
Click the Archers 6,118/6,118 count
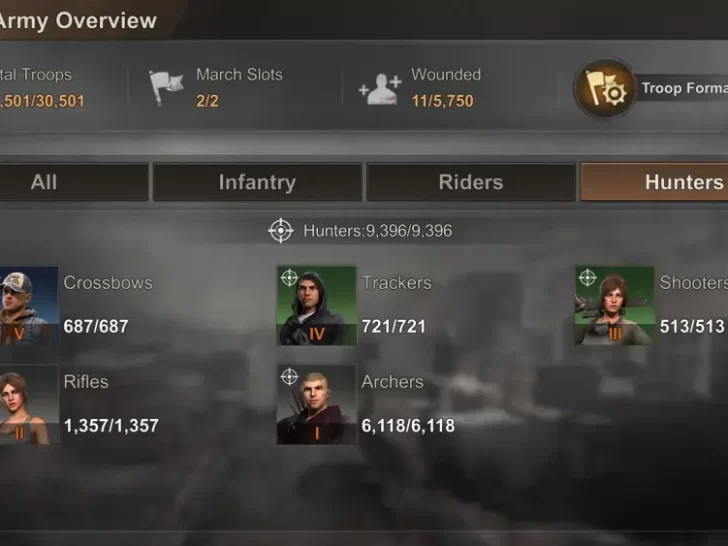click(408, 426)
